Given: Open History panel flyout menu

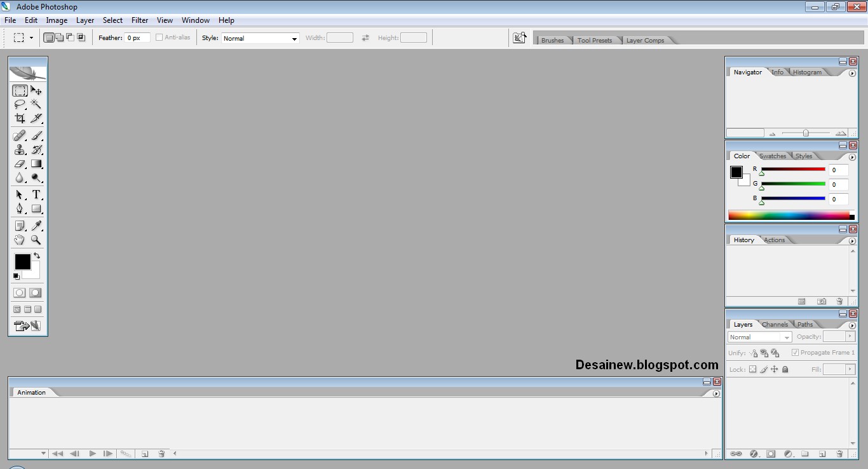Looking at the screenshot, I should point(852,241).
